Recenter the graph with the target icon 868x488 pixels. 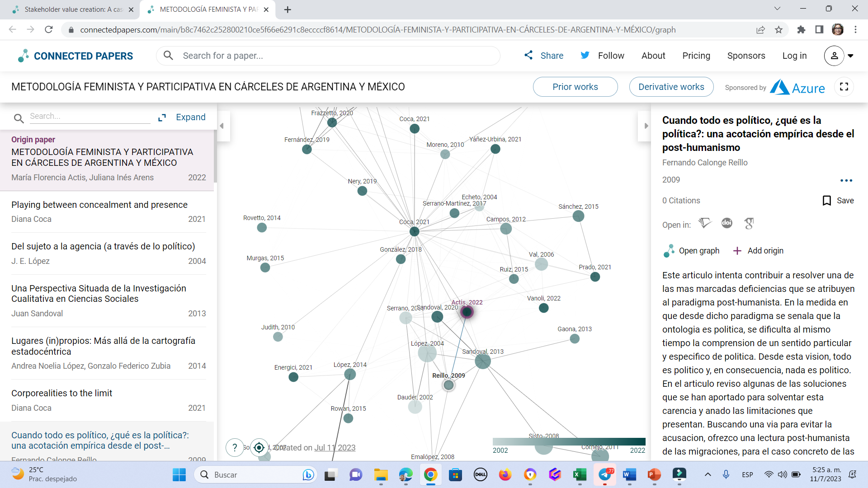259,447
